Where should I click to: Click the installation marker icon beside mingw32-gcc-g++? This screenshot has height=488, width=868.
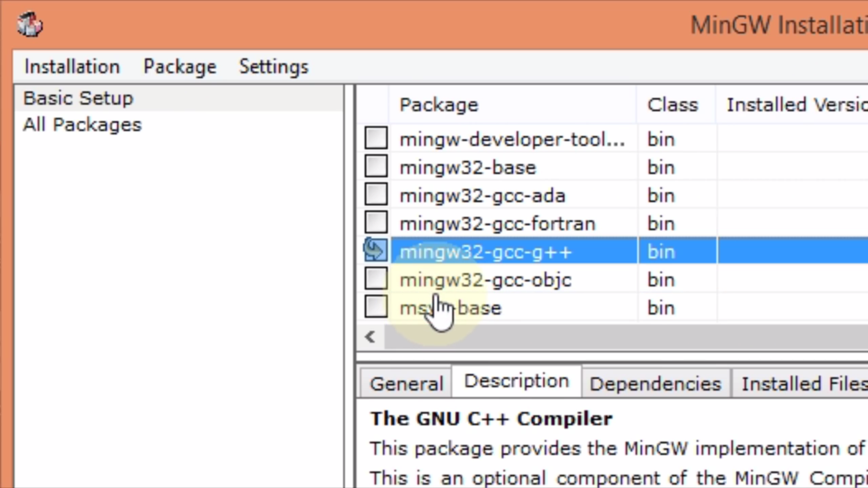point(375,250)
